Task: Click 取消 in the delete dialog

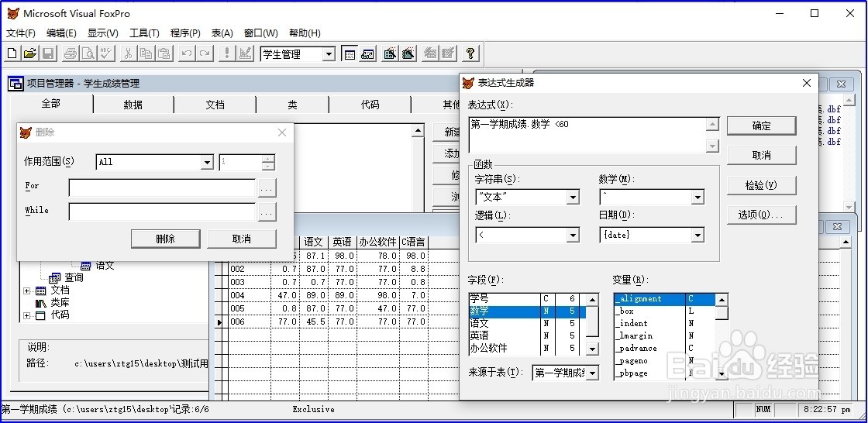Action: 241,239
